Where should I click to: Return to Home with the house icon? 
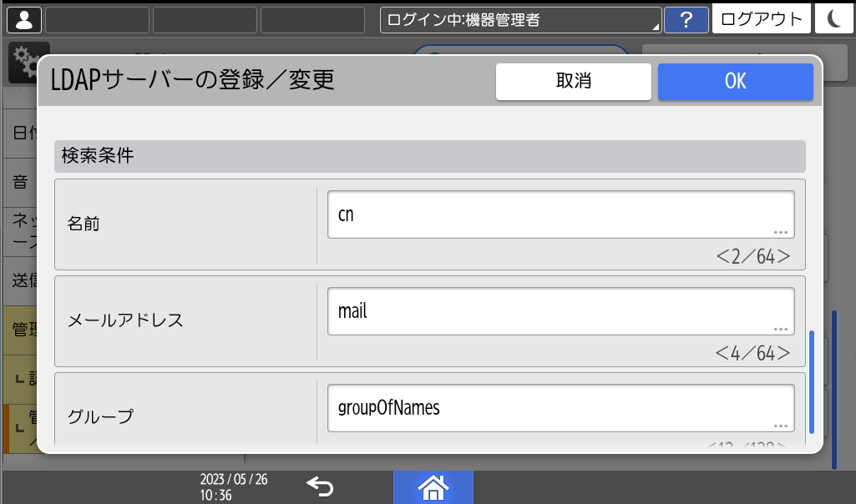tap(433, 487)
